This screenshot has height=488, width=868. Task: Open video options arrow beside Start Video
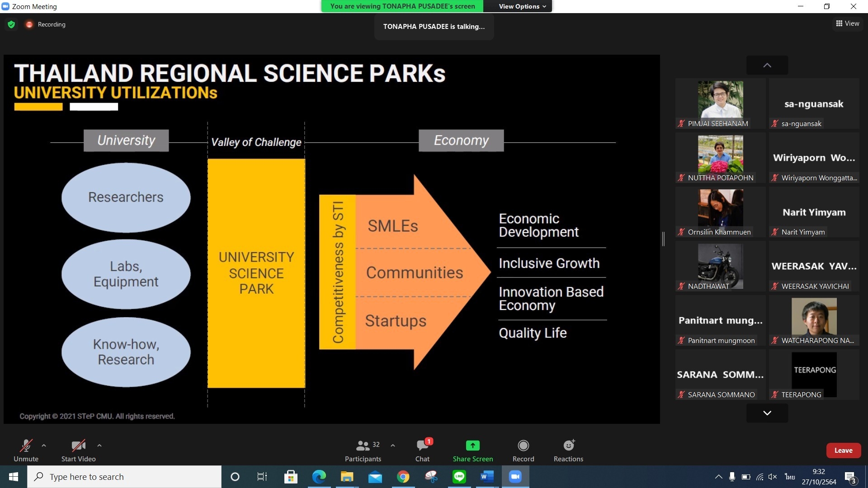click(x=99, y=446)
